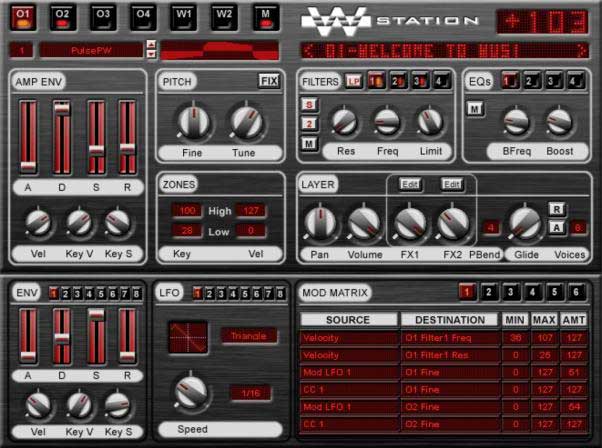The image size is (602, 448).
Task: Click the Amp Env Key S knob
Action: click(117, 223)
